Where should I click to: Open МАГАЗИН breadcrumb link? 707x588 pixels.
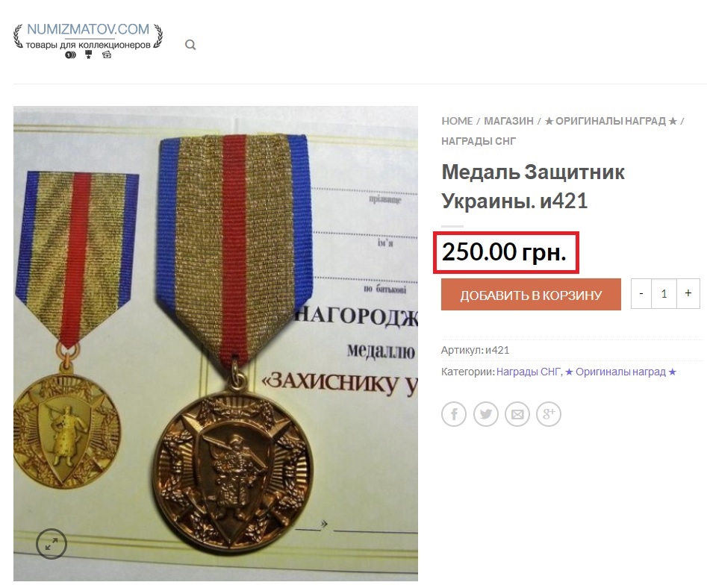point(508,121)
